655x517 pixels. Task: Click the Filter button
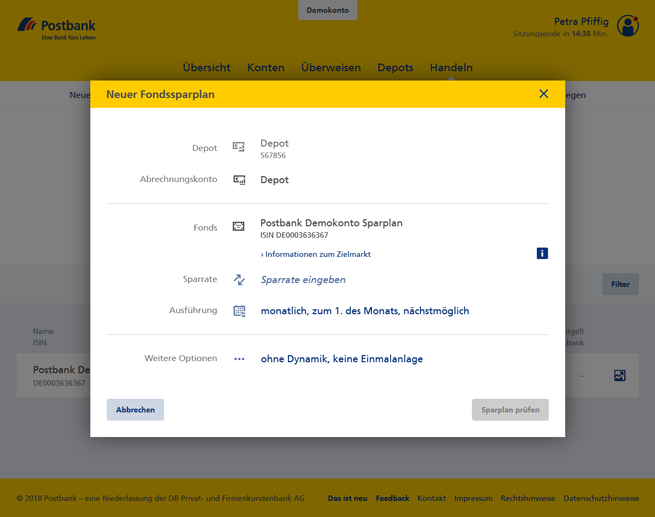[x=620, y=284]
